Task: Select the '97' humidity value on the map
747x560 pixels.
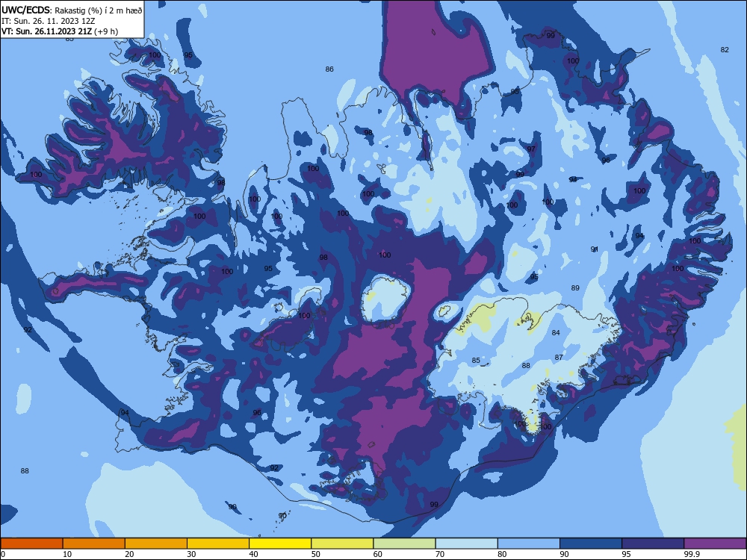Action: pyautogui.click(x=531, y=149)
